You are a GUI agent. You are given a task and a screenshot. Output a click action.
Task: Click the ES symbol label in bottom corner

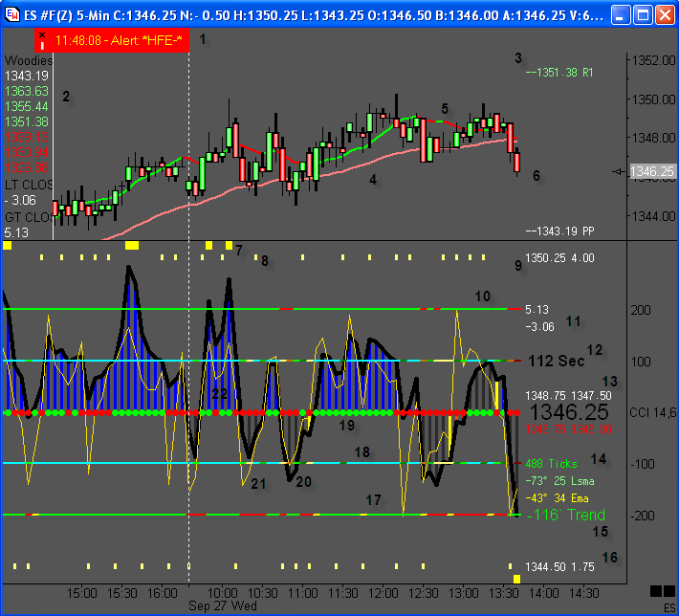[668, 606]
